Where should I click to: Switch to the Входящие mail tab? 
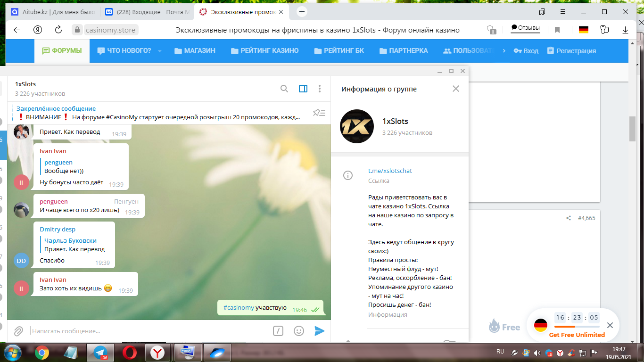point(148,12)
